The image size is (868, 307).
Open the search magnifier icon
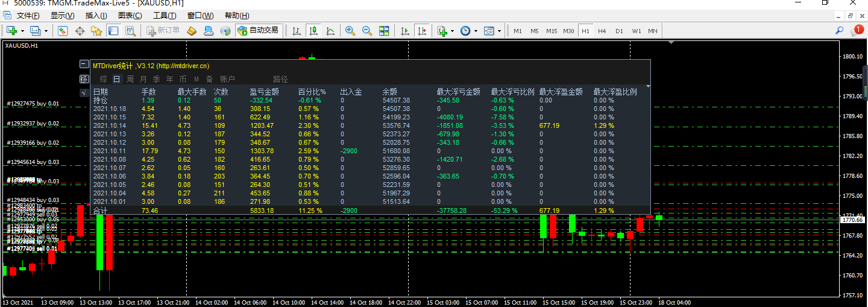(x=839, y=30)
